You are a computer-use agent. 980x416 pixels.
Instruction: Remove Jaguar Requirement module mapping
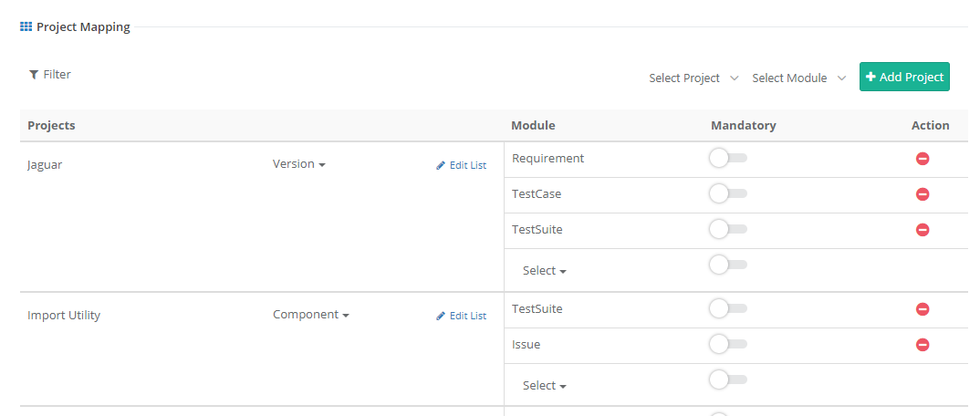[x=923, y=159]
